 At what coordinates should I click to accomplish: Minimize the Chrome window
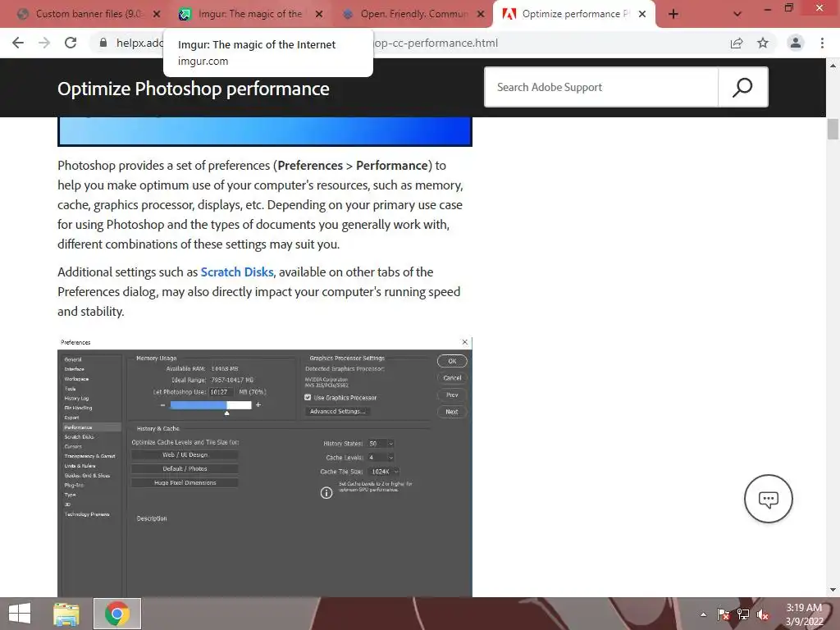point(767,8)
